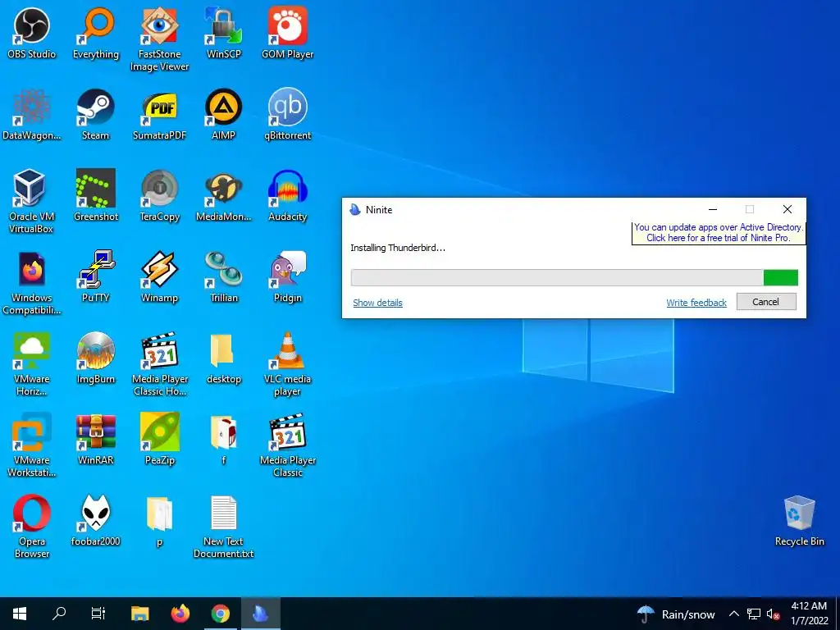Click the folder named f
This screenshot has height=630, width=840.
click(x=224, y=440)
